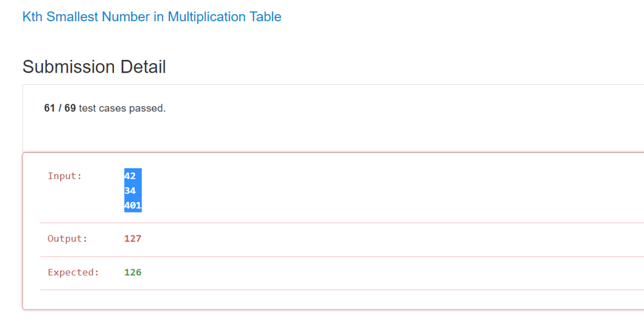Click the bold number 61 in the summary
The width and height of the screenshot is (644, 325).
point(50,108)
